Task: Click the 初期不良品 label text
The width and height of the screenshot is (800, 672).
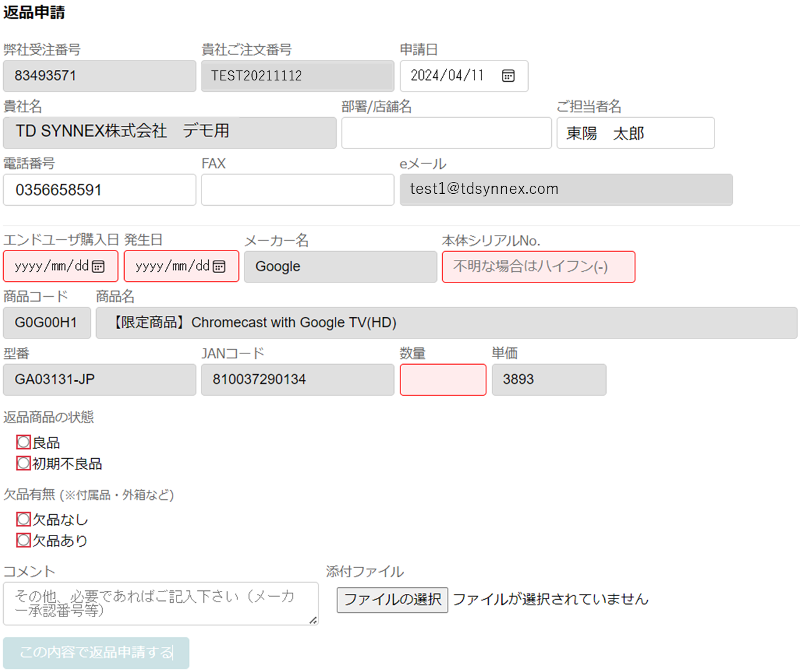Action: (x=67, y=464)
